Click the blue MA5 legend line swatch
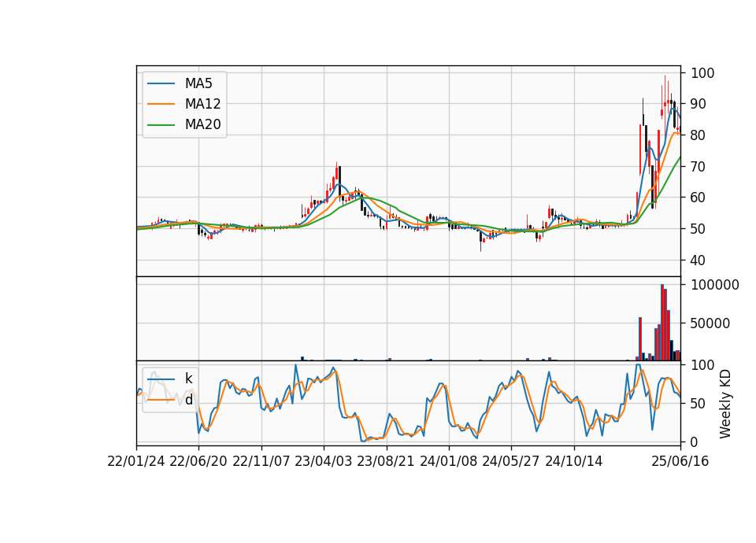 click(161, 84)
